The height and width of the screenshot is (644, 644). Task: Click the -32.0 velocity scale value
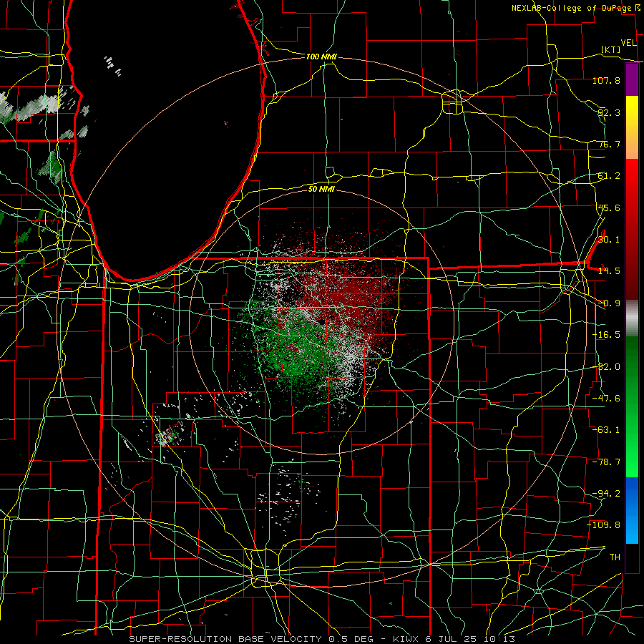coord(606,367)
